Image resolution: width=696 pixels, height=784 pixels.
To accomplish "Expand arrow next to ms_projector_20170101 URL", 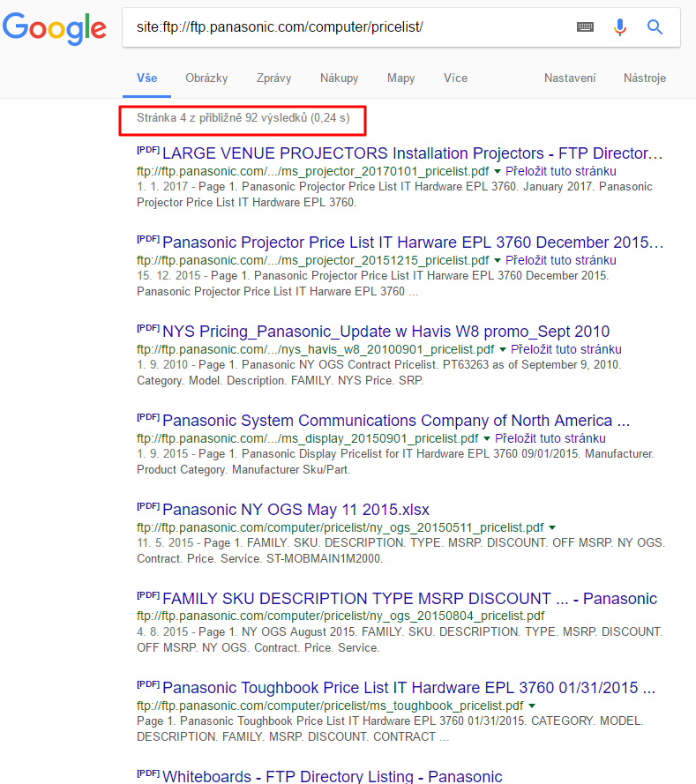I will click(498, 171).
